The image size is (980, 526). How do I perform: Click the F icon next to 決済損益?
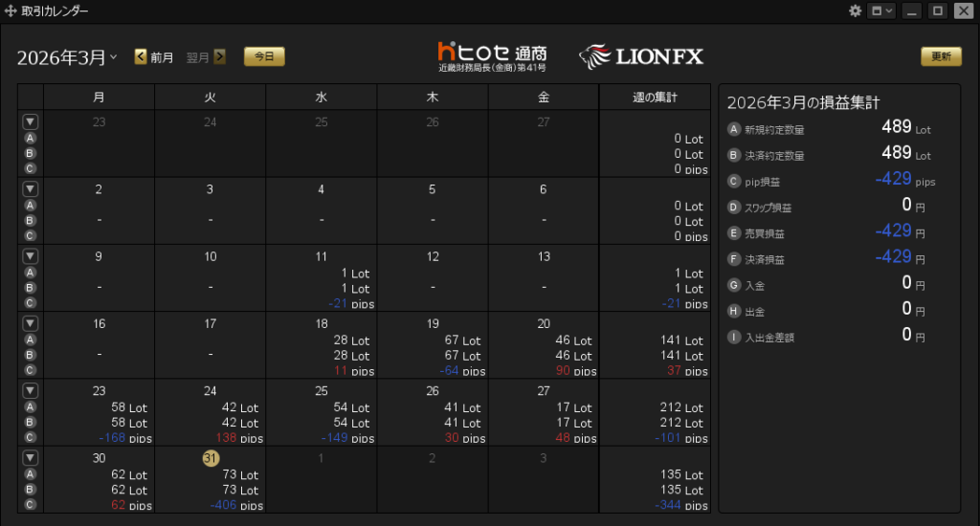(735, 258)
